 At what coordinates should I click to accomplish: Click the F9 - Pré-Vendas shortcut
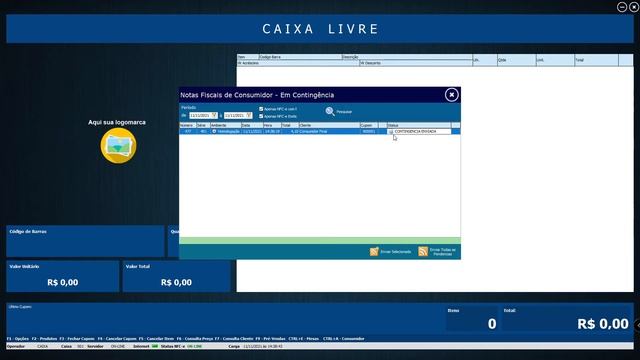coord(270,338)
